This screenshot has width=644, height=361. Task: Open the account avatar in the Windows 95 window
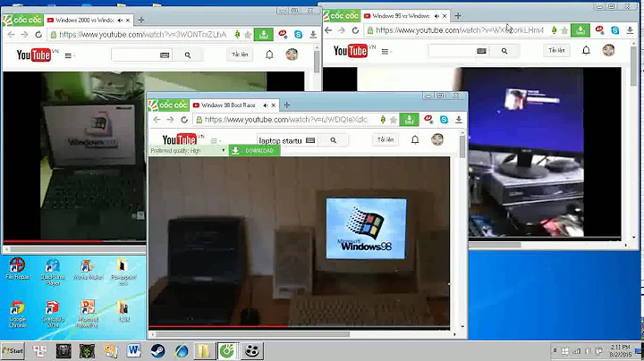point(608,50)
